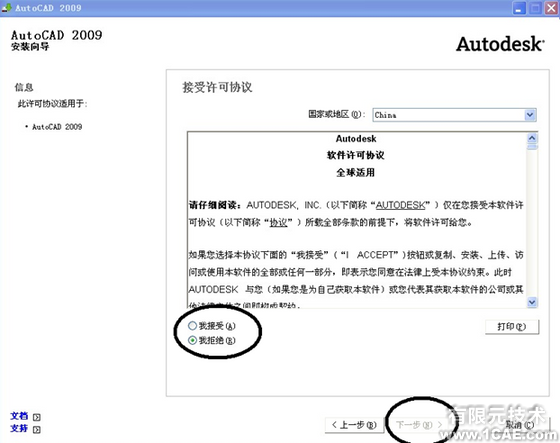560x443 pixels.
Task: Click the 接受许可协议 heading
Action: (217, 87)
